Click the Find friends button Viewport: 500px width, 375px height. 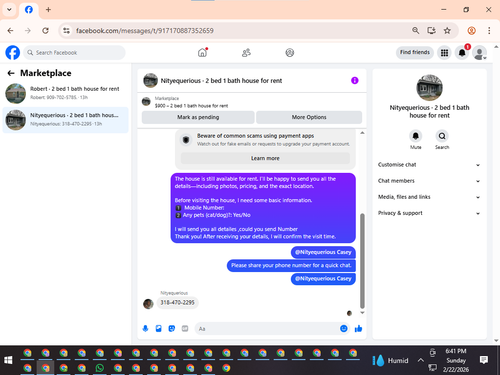point(415,52)
